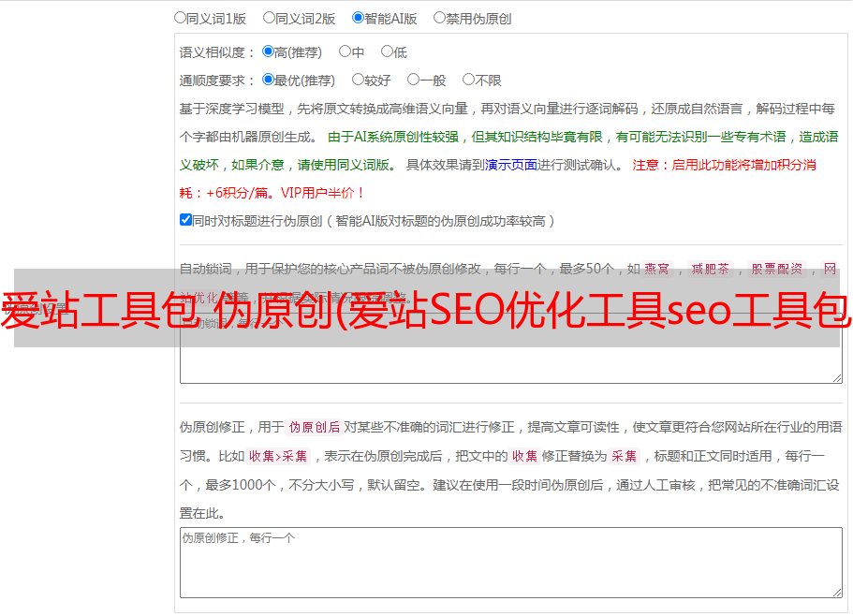Click the 燕窝 example keyword tag
853x616 pixels.
pyautogui.click(x=656, y=269)
